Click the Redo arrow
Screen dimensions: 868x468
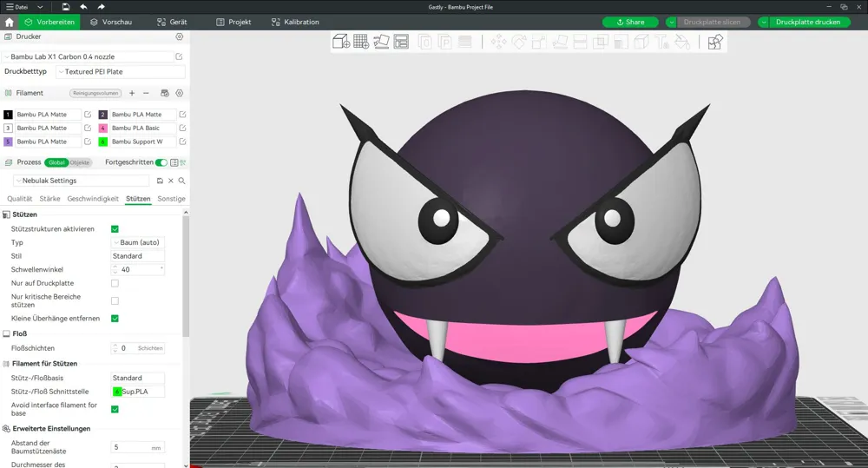(x=101, y=7)
